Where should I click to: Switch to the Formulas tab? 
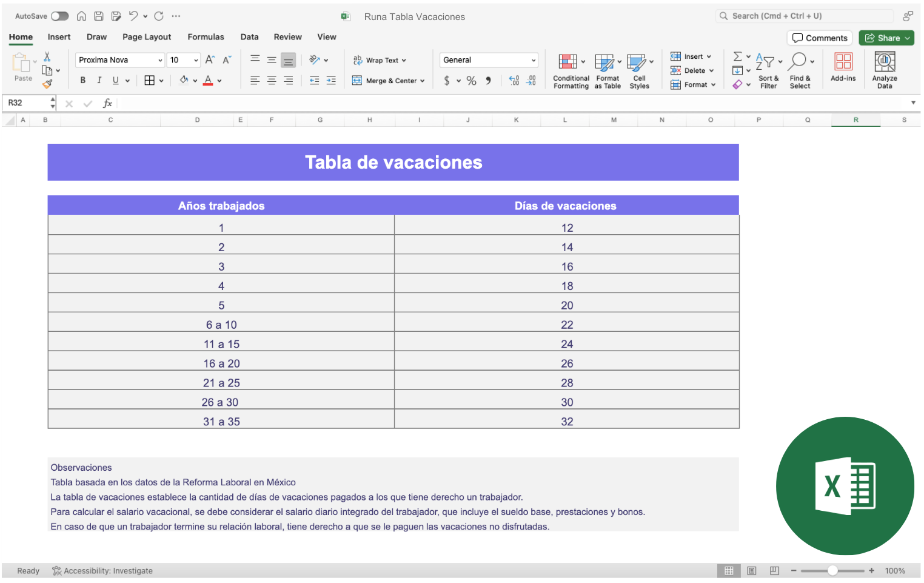point(206,37)
